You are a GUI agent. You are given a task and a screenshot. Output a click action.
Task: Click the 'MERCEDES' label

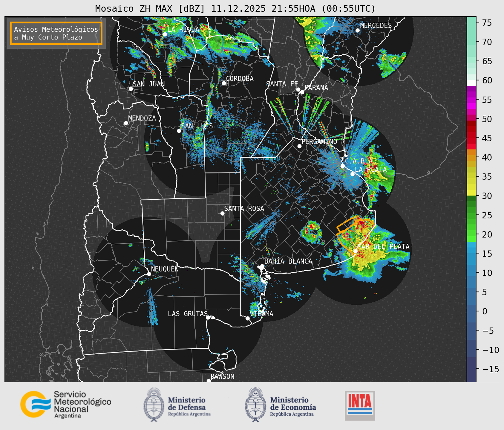(x=376, y=26)
